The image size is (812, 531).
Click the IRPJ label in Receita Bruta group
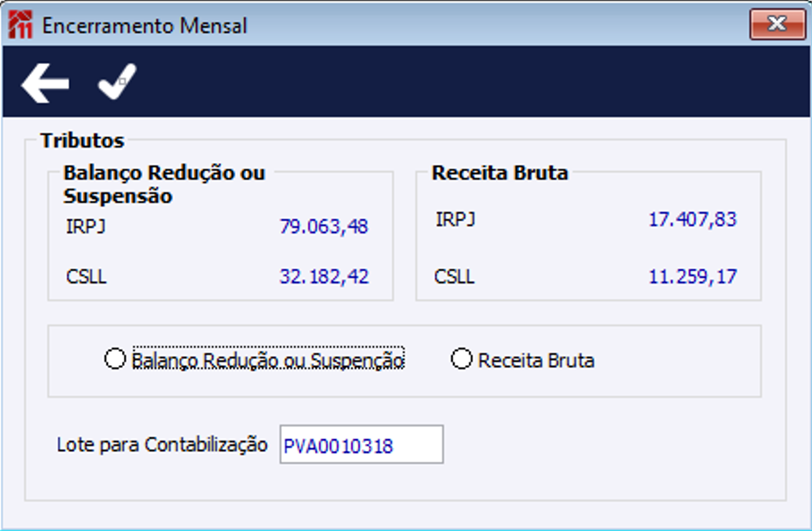click(456, 219)
